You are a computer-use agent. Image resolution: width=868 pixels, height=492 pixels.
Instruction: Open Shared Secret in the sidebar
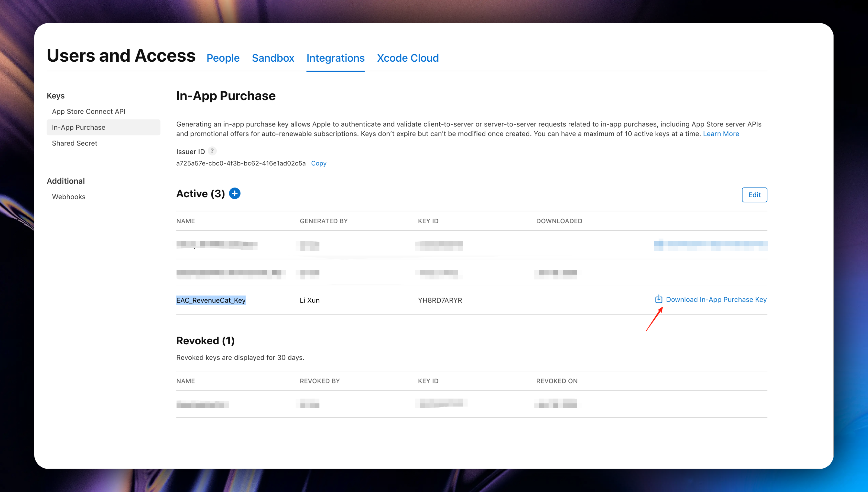click(x=75, y=143)
